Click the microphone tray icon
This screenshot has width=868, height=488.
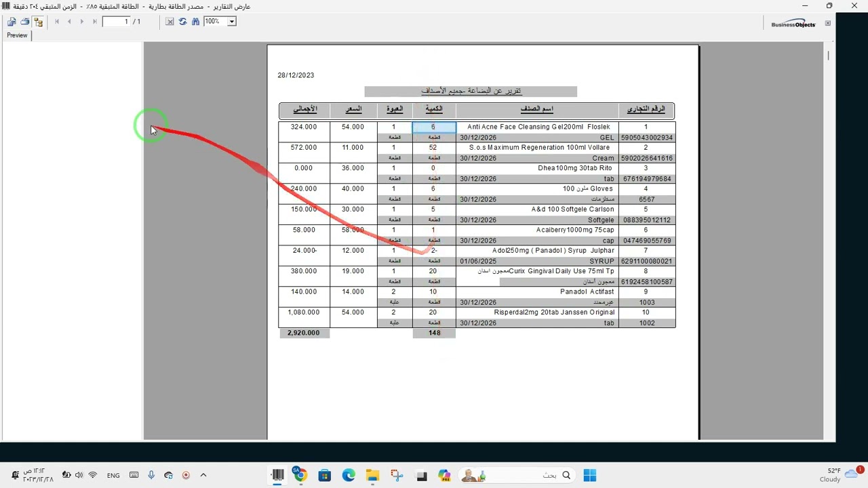pyautogui.click(x=151, y=476)
